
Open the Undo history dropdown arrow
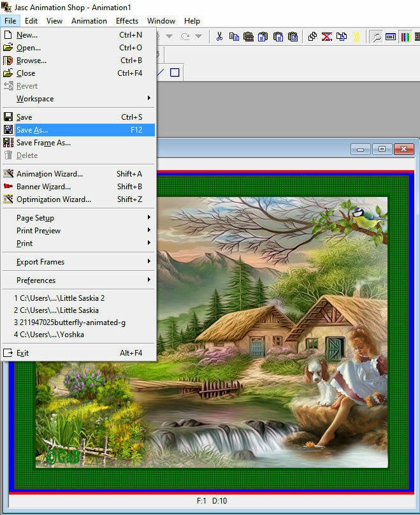169,36
